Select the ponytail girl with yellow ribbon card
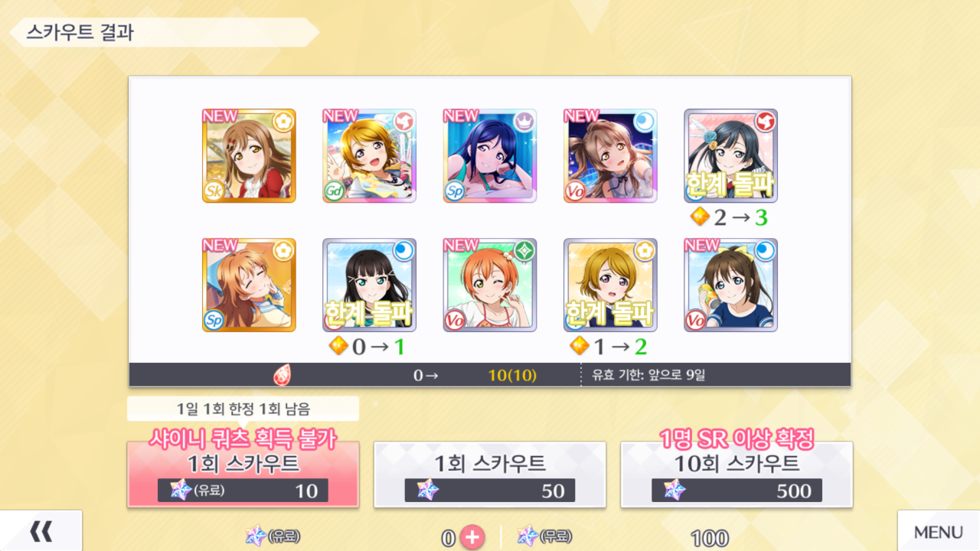980x551 pixels. (x=730, y=285)
